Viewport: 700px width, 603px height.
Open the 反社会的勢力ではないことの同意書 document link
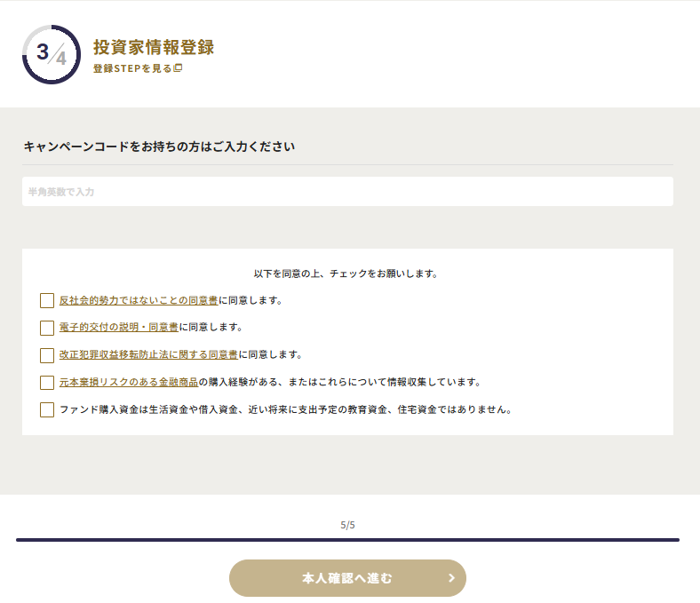pyautogui.click(x=139, y=300)
